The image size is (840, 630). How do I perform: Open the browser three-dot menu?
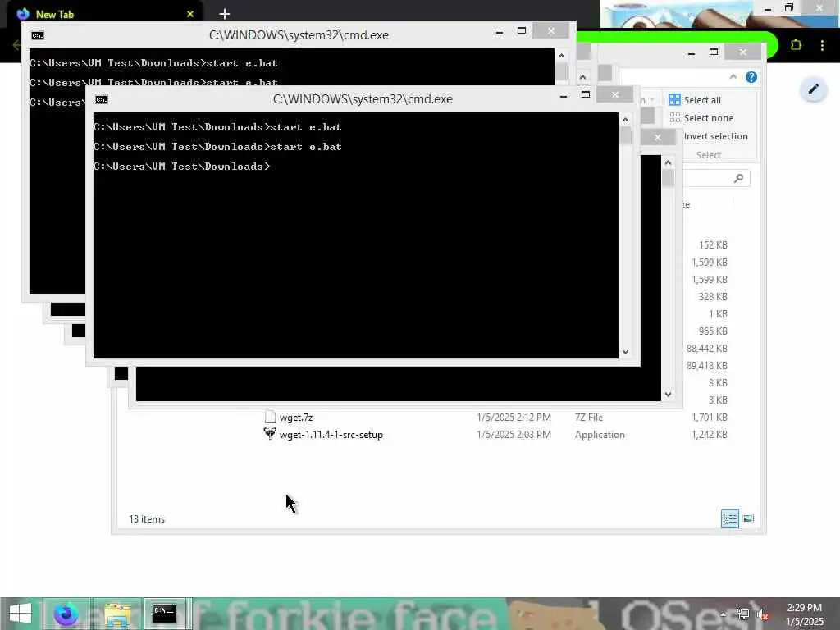822,45
